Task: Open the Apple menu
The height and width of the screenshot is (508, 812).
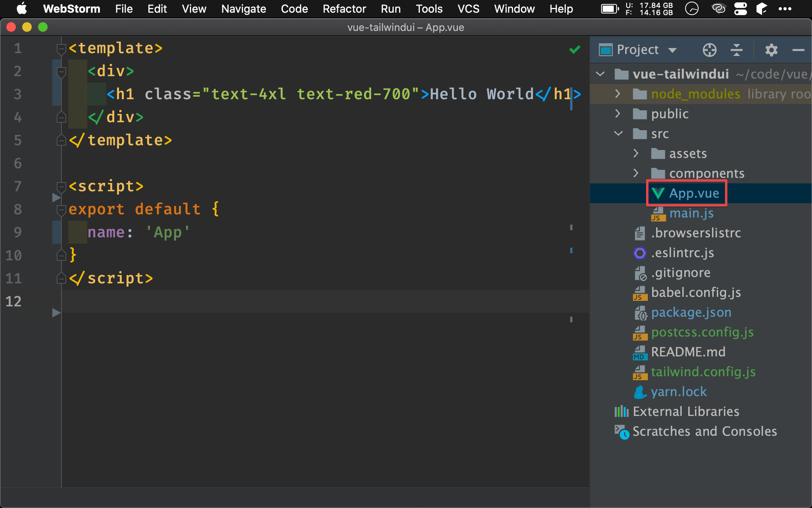Action: click(21, 8)
